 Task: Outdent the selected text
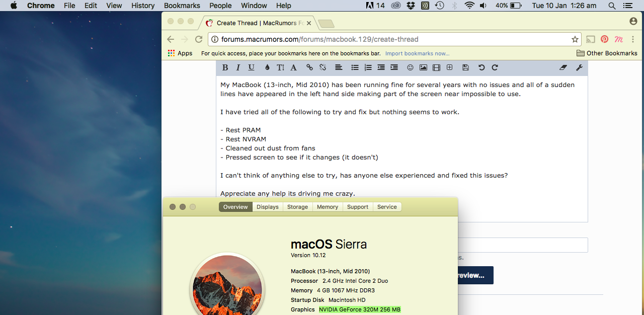381,67
